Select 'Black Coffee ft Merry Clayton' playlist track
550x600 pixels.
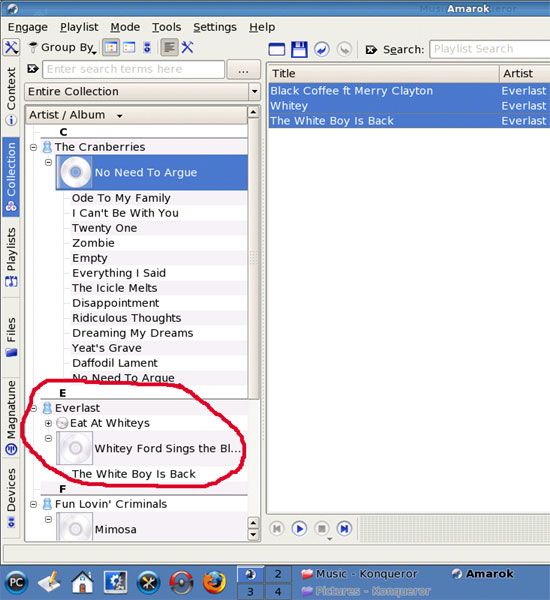[409, 91]
